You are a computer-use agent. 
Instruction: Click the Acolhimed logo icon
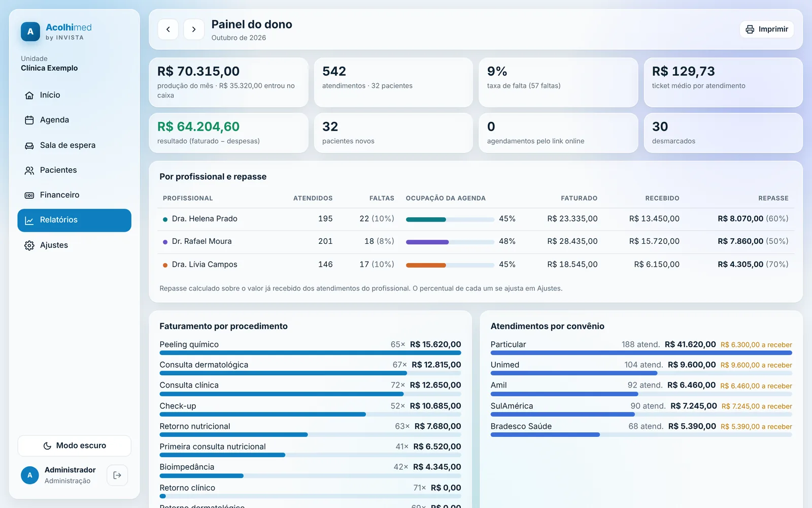30,31
